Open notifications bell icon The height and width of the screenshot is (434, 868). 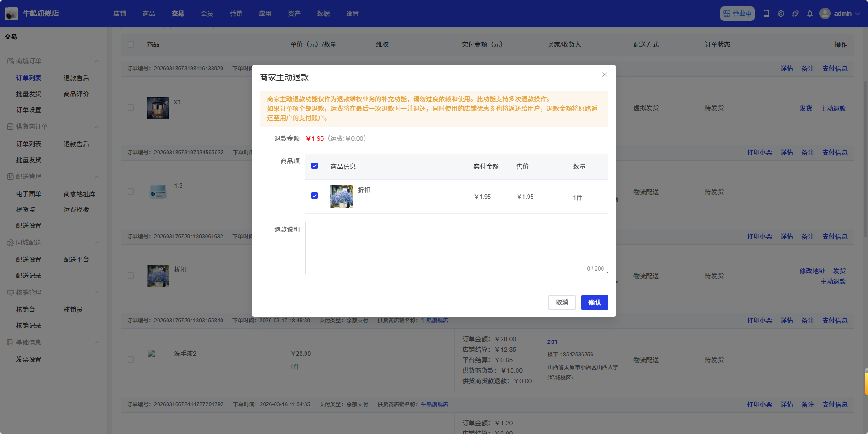point(810,14)
